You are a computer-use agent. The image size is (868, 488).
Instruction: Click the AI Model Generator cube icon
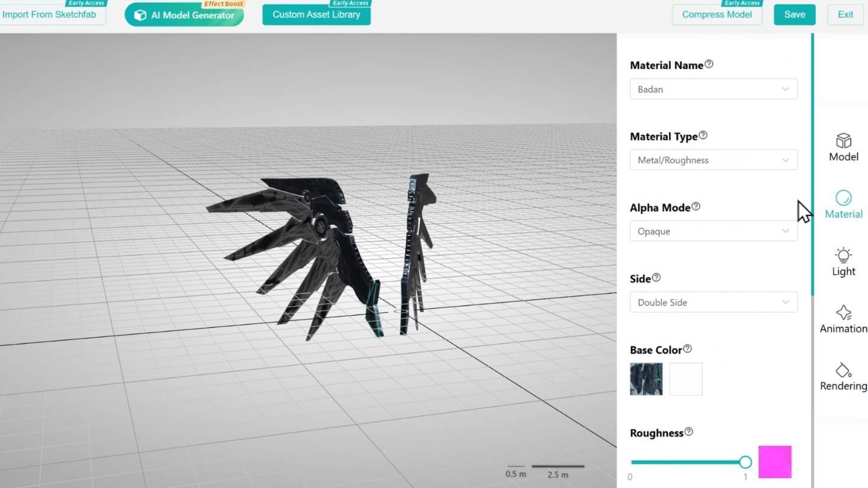pyautogui.click(x=140, y=16)
